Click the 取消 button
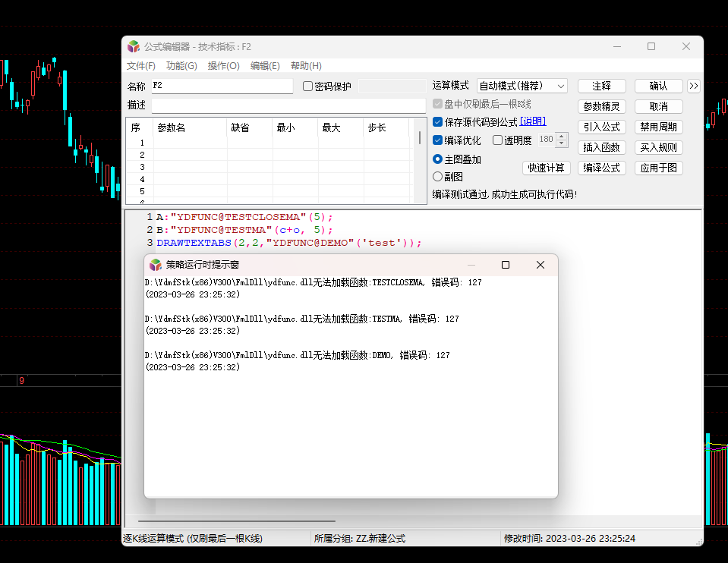Screen dimensions: 728x563 pos(658,106)
